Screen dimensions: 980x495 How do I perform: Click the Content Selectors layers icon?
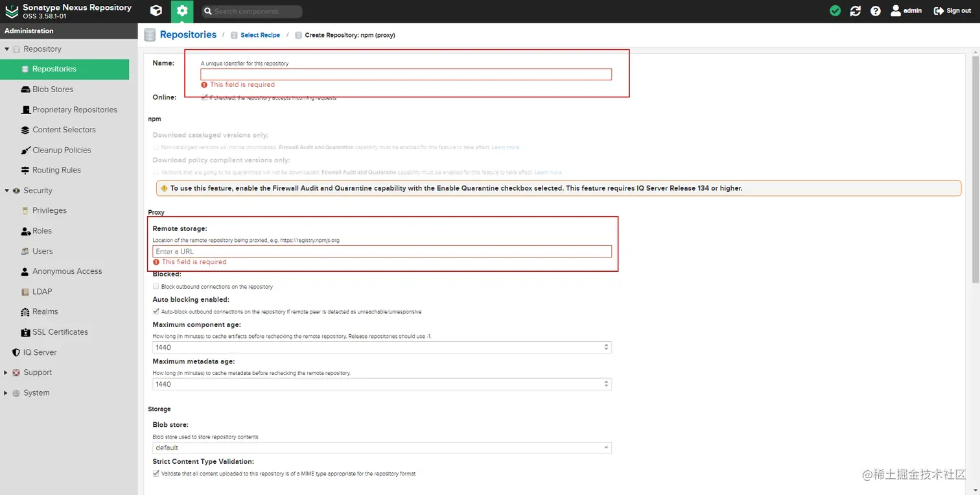point(25,130)
